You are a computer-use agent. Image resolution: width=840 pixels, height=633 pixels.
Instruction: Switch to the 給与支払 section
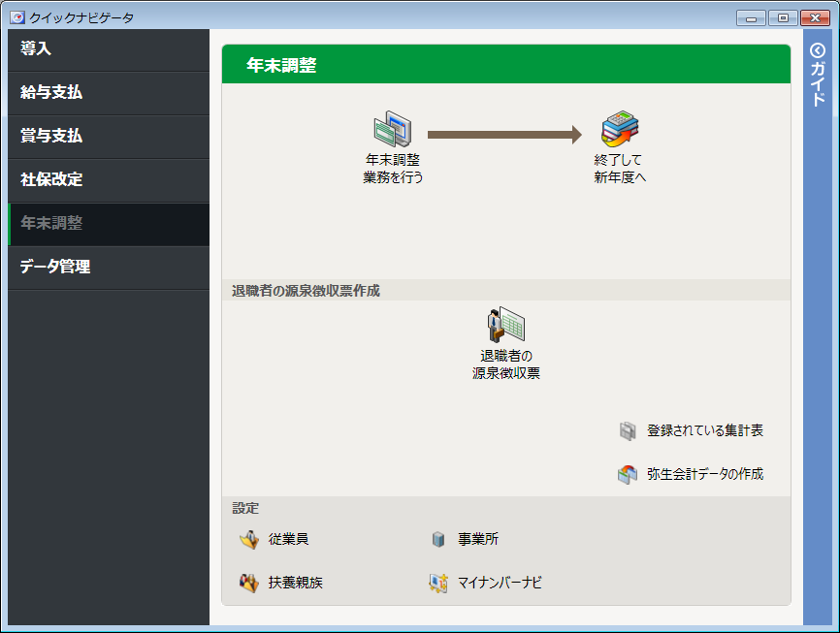point(109,93)
